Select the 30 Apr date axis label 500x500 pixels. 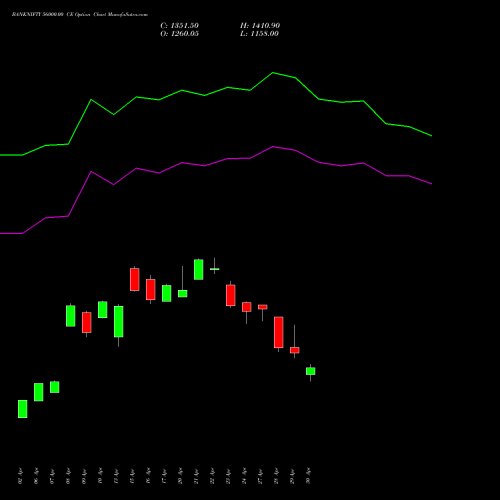[308, 477]
